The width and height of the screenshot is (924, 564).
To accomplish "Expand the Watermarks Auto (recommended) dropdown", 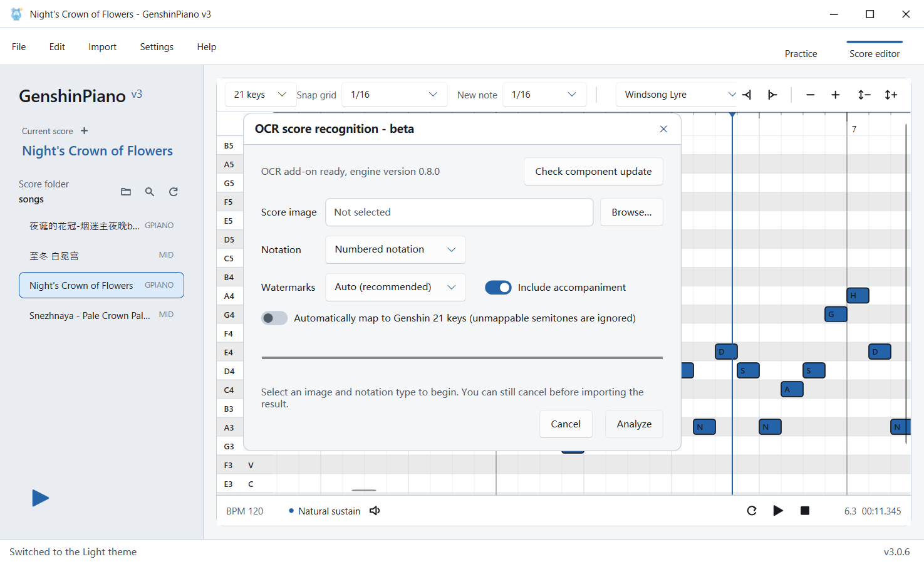I will click(395, 287).
